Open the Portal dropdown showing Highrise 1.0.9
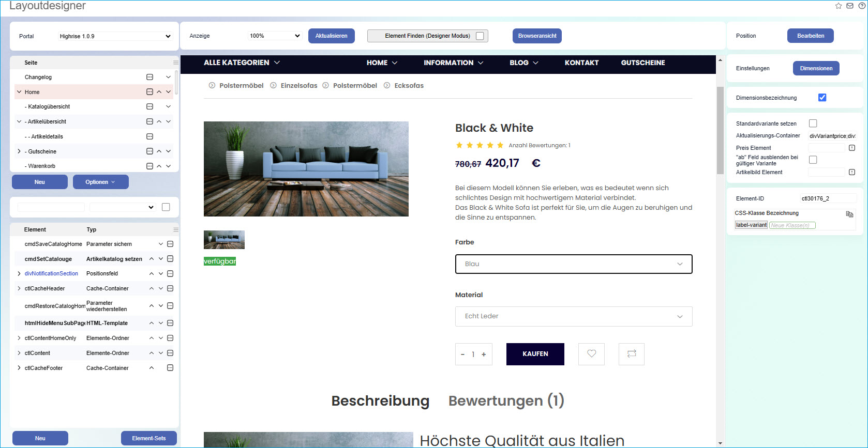The width and height of the screenshot is (868, 448). (x=114, y=36)
